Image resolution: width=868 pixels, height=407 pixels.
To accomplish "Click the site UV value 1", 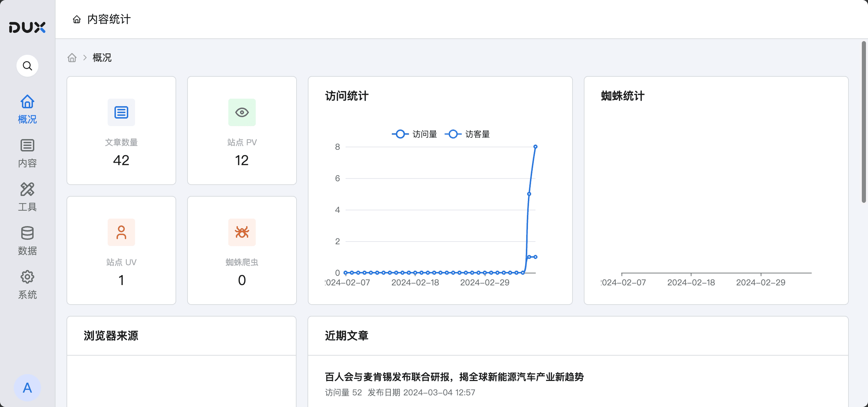I will click(121, 280).
